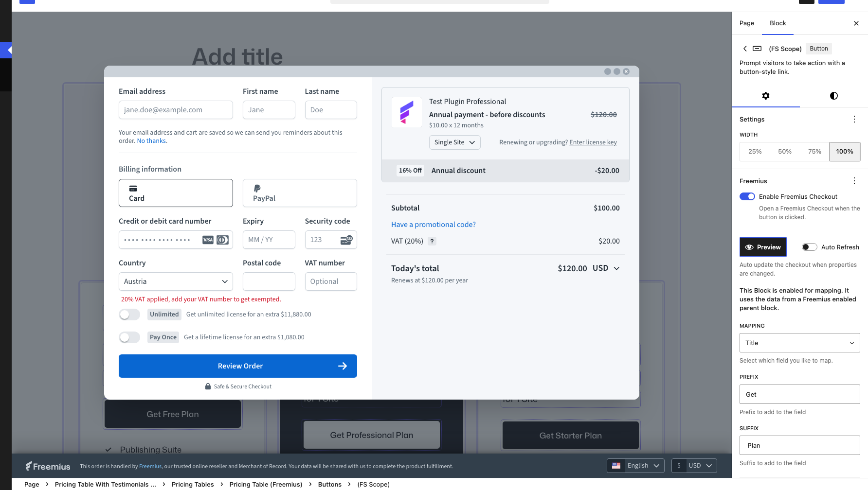
Task: Click Buttons breadcrumb item
Action: pos(330,484)
